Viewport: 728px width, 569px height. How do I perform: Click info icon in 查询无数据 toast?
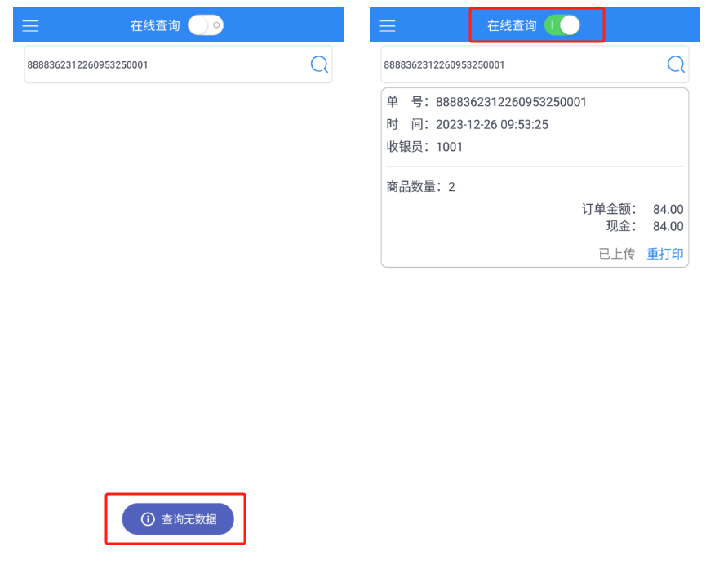[148, 519]
